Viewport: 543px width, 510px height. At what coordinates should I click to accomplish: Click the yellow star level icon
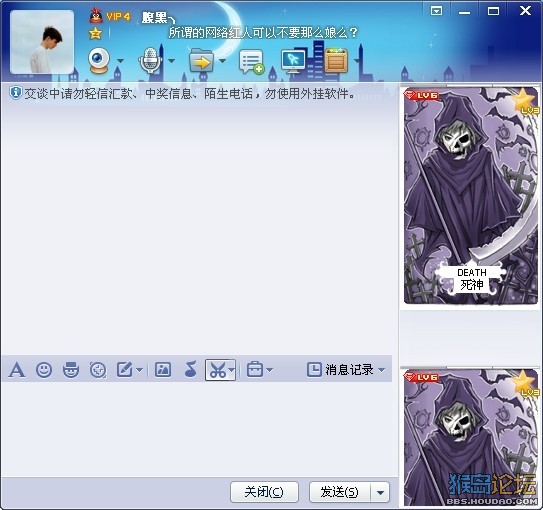point(95,34)
